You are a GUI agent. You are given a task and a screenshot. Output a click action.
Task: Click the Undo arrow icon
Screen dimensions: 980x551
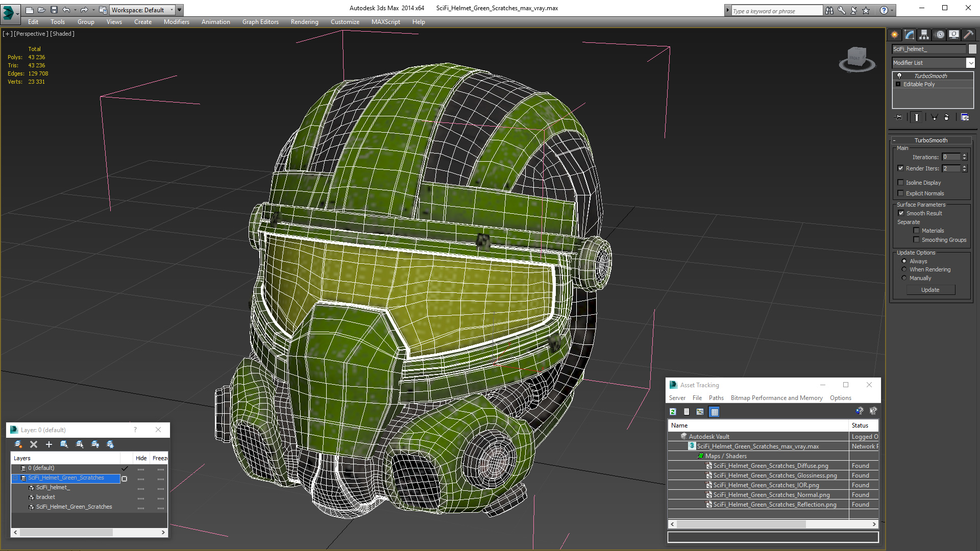pyautogui.click(x=66, y=10)
